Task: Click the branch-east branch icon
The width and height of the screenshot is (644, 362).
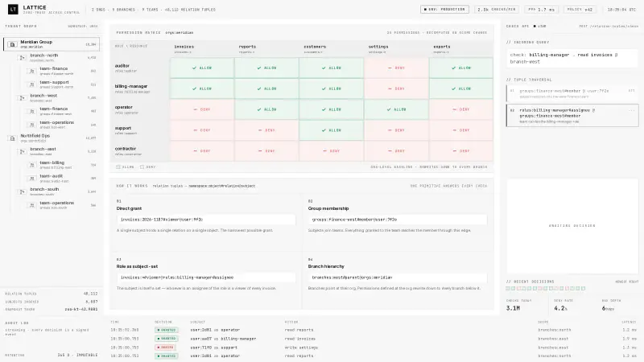Action: point(22,151)
